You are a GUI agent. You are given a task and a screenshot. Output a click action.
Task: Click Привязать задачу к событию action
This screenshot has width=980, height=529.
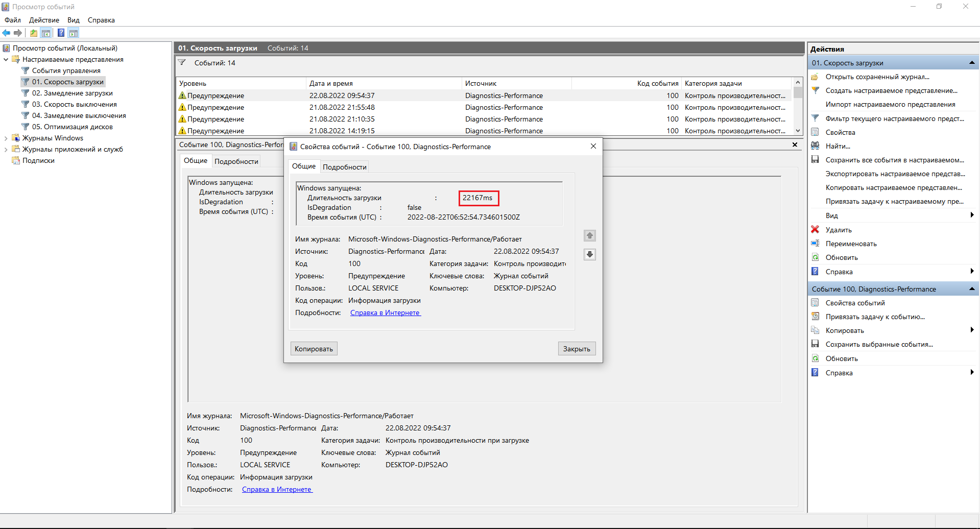(875, 317)
